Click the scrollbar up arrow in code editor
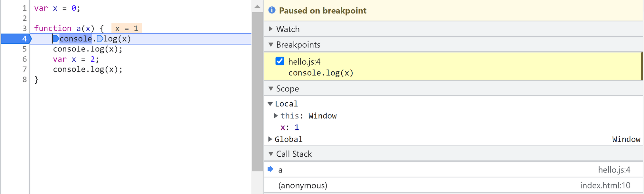Viewport: 644px width, 194px height. [x=257, y=6]
